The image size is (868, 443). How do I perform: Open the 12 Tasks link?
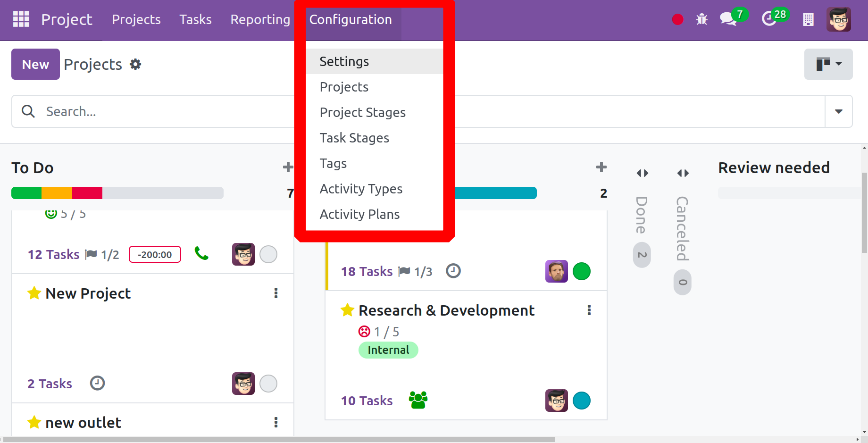tap(53, 254)
